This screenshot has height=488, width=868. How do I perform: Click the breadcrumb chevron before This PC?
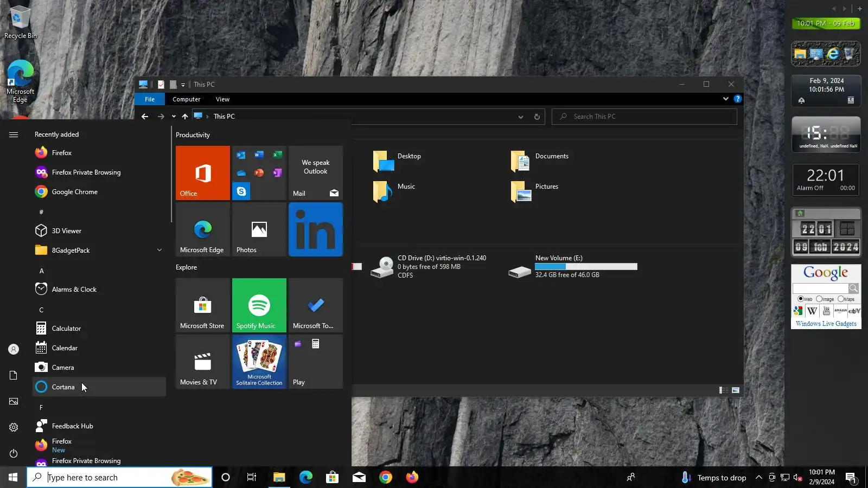coord(207,117)
